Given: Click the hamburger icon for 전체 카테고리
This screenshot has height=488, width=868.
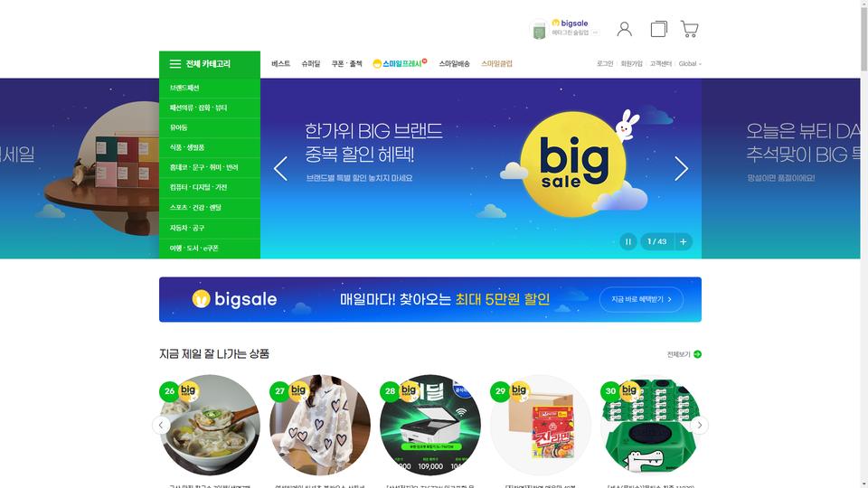Looking at the screenshot, I should click(175, 64).
